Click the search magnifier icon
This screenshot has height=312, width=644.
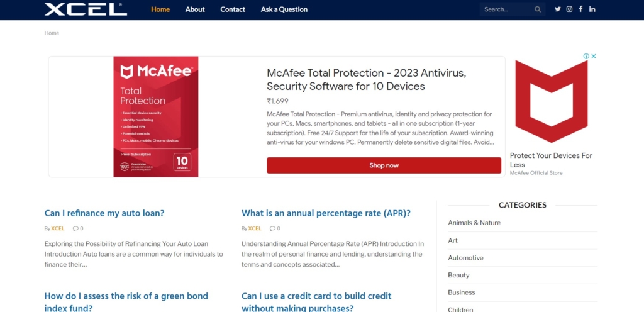(x=538, y=9)
